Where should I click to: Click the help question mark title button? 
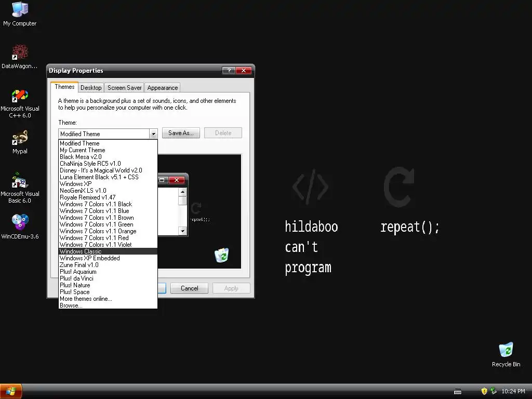click(229, 70)
